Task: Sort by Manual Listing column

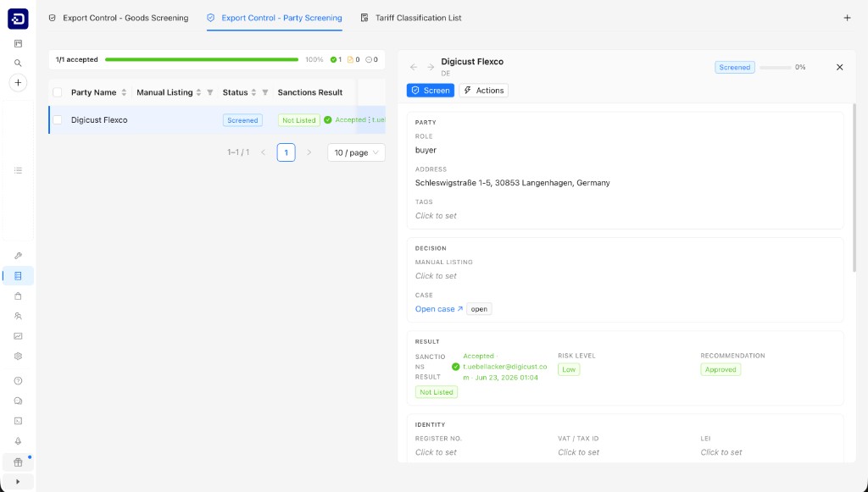Action: pyautogui.click(x=198, y=92)
